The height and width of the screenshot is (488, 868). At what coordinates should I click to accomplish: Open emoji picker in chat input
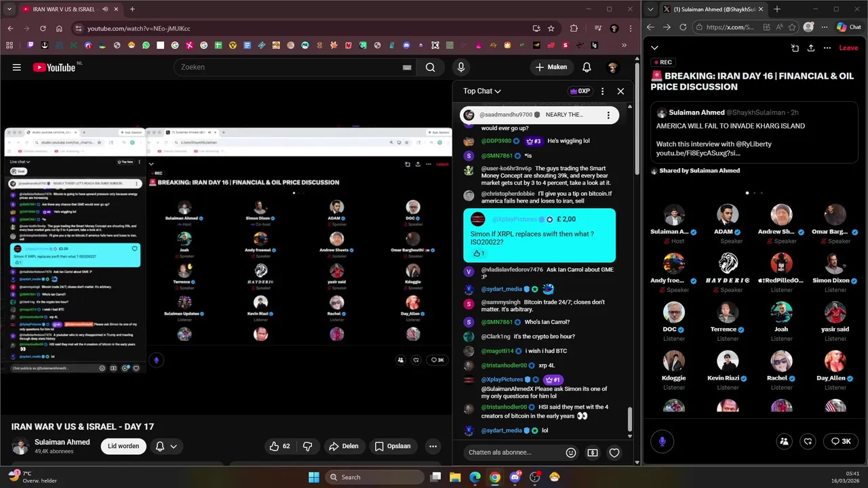(x=571, y=453)
